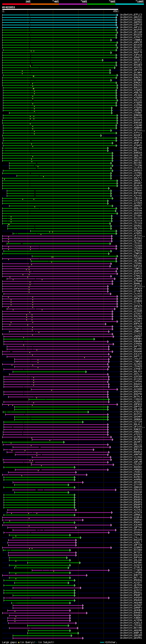Open the UniRef100_C5Y9I2 entry

point(131,243)
